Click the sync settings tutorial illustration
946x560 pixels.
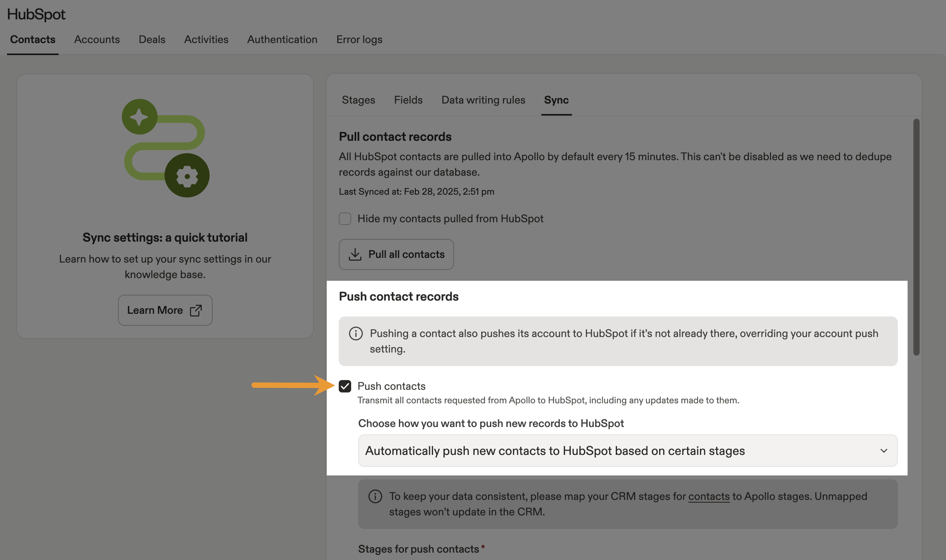(166, 148)
